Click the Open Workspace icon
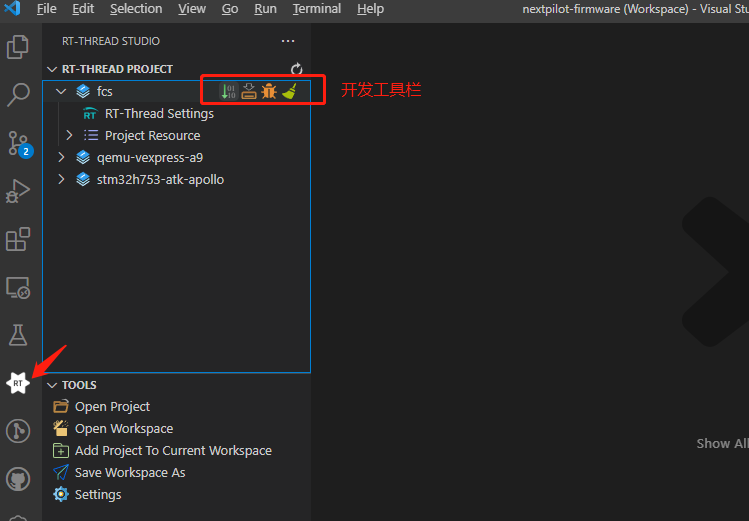 [61, 428]
